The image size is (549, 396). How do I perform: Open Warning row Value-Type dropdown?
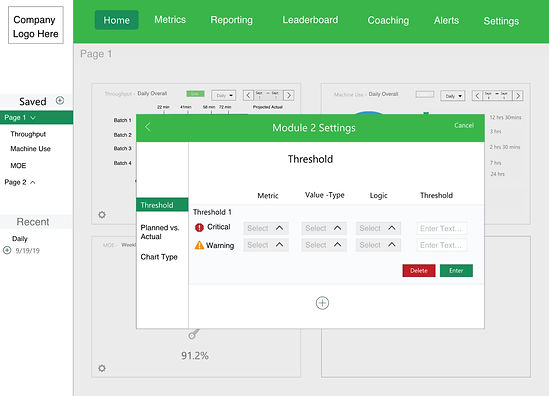point(324,245)
